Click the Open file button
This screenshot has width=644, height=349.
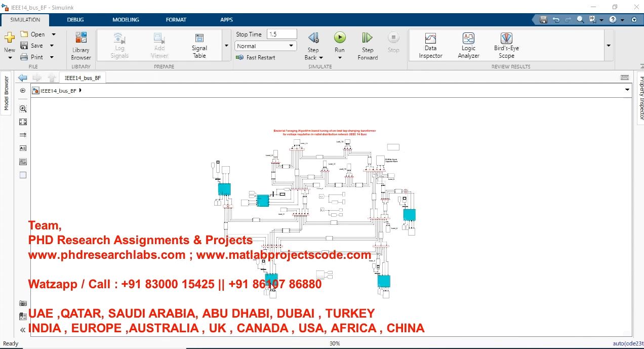(x=33, y=34)
